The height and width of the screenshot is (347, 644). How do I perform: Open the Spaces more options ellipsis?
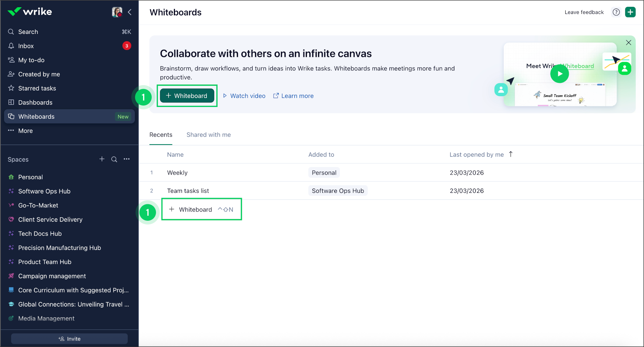point(127,159)
